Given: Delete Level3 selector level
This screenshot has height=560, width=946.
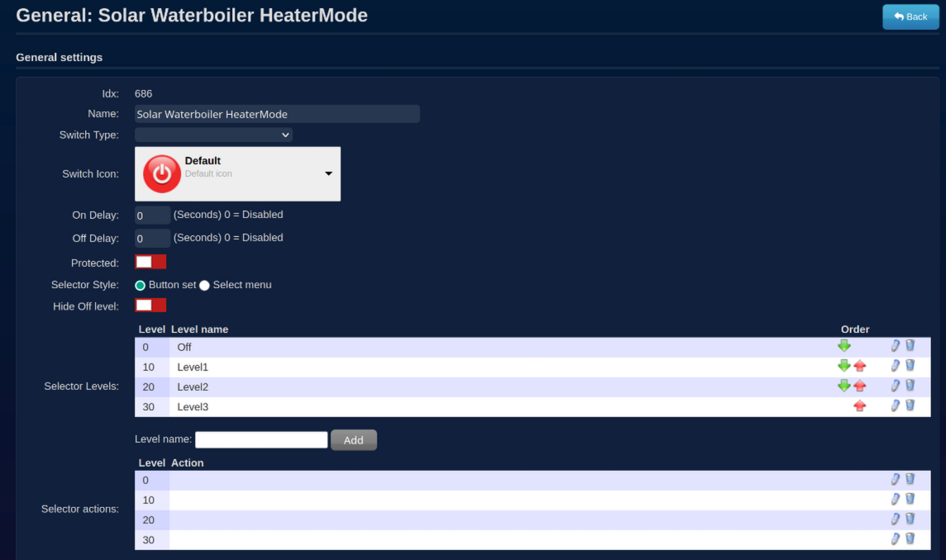Looking at the screenshot, I should click(910, 405).
